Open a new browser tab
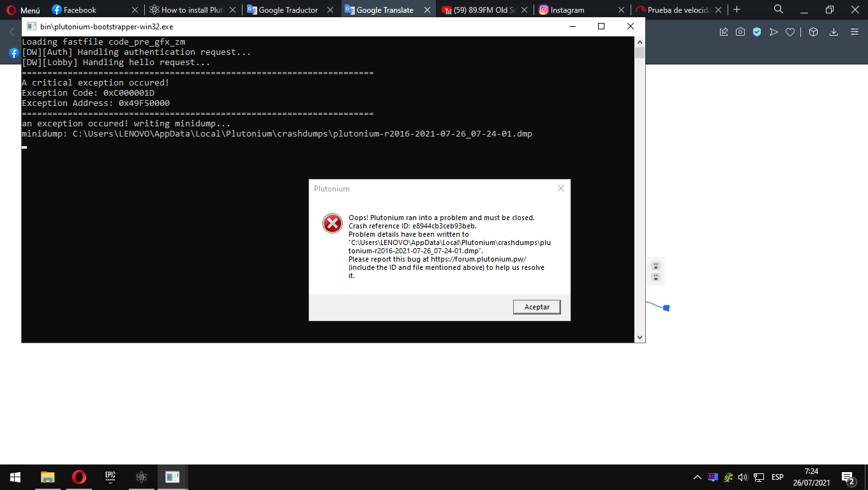 (737, 10)
